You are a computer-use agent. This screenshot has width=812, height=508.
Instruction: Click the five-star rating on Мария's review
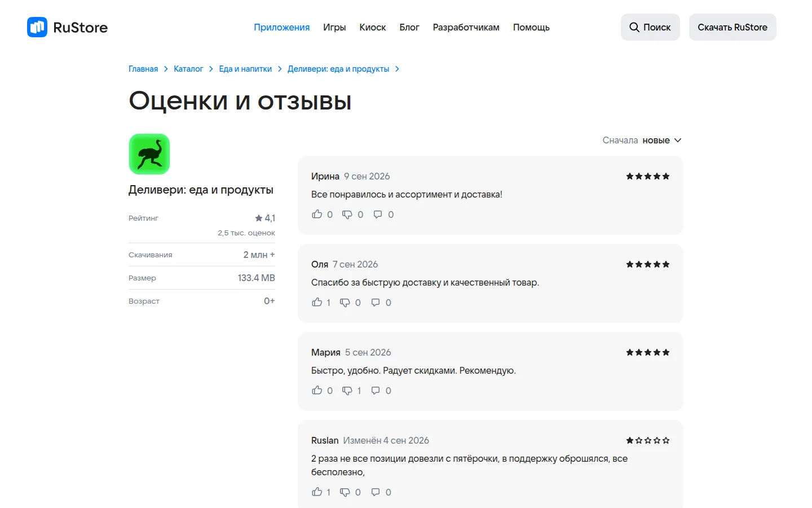click(x=648, y=352)
